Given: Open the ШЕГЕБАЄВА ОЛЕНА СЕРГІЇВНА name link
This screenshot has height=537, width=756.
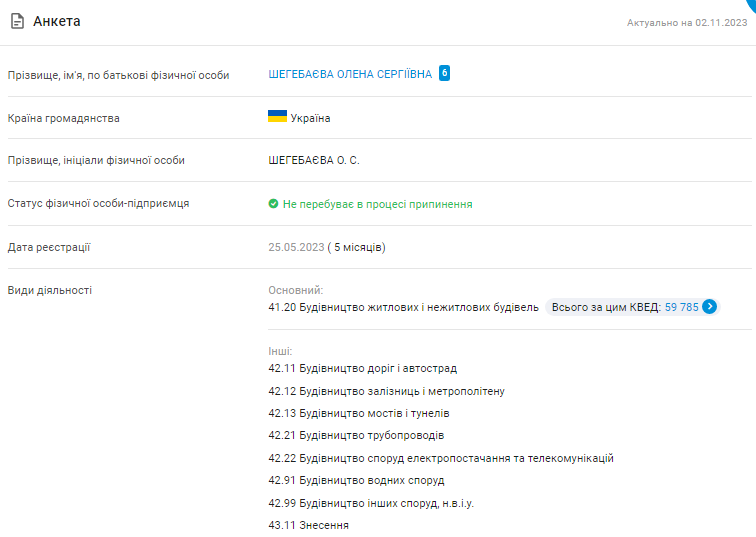Looking at the screenshot, I should click(x=350, y=74).
